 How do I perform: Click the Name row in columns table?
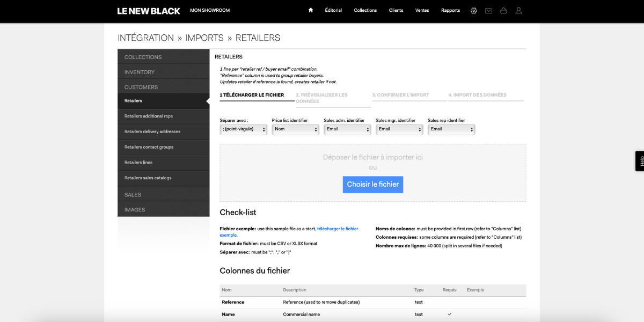coord(373,314)
